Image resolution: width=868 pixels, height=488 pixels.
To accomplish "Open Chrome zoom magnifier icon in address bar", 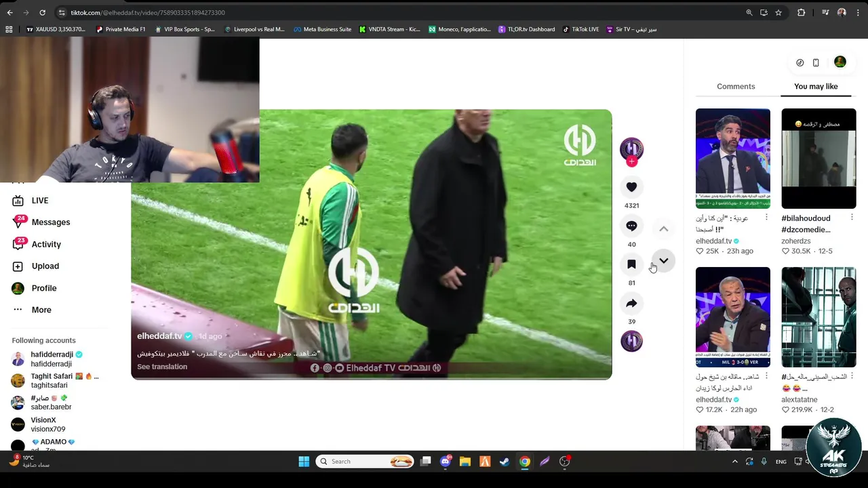I will (x=749, y=12).
